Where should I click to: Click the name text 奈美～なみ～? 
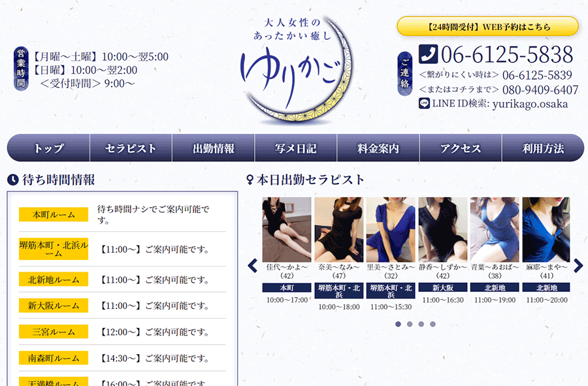pyautogui.click(x=339, y=267)
